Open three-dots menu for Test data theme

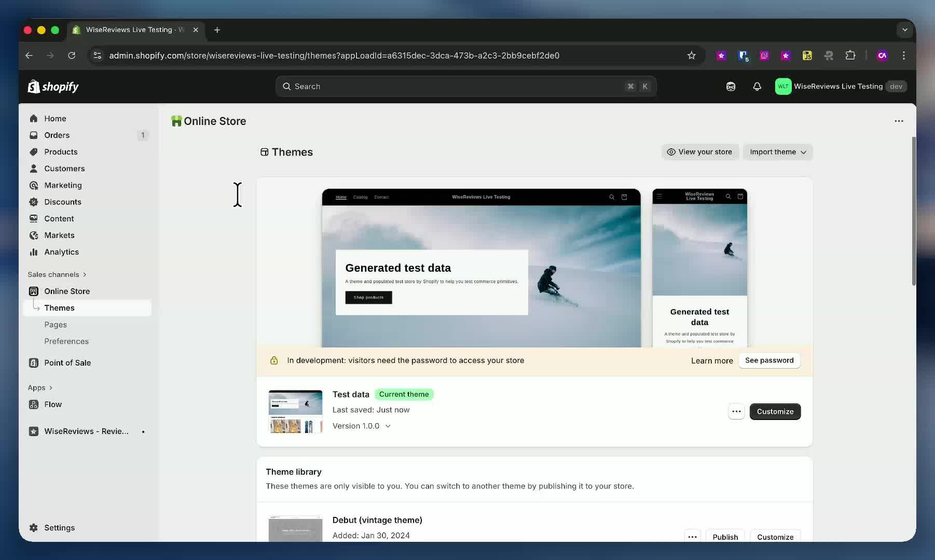(x=736, y=412)
